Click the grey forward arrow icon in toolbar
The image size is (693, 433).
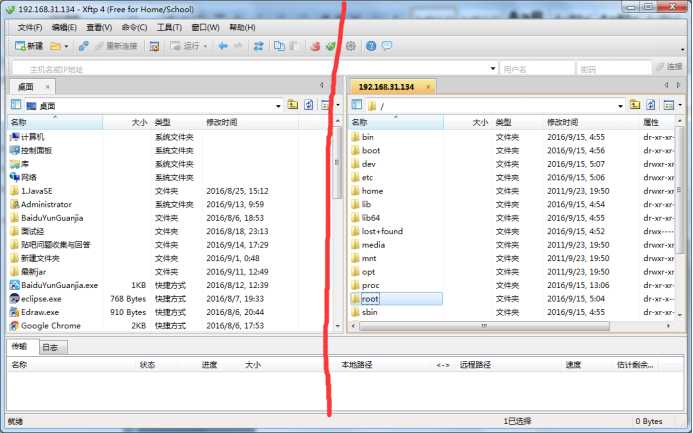[238, 46]
